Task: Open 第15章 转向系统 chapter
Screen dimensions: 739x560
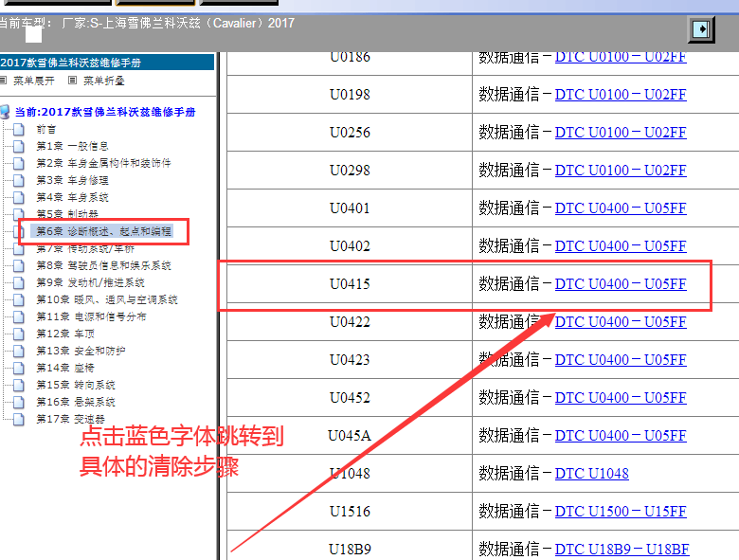Action: pyautogui.click(x=76, y=385)
